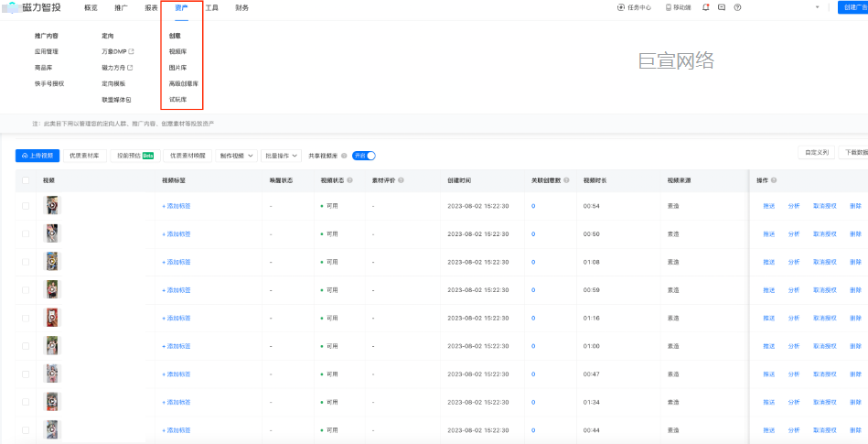868x444 pixels.
Task: Select 图片库 in the 资产 menu
Action: [x=177, y=68]
